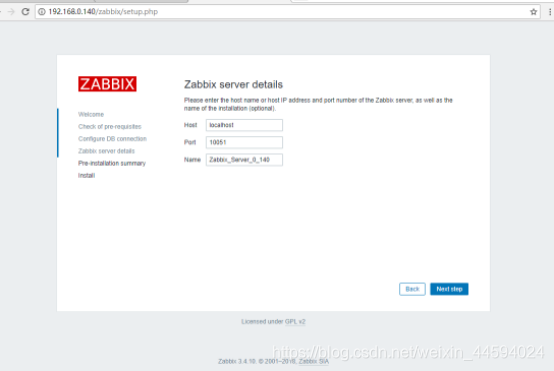Viewport: 554px width, 371px height.
Task: Click the Name field with Zabbix_Server_0_140
Action: [244, 160]
